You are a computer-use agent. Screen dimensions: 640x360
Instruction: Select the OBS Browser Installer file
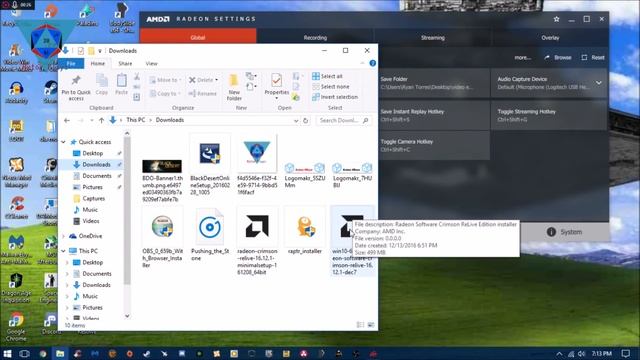pos(162,237)
